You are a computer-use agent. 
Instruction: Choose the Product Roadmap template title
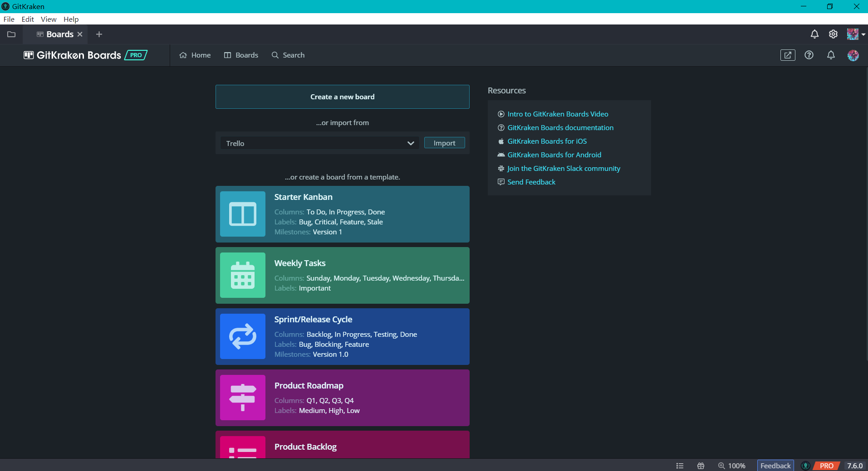coord(309,386)
